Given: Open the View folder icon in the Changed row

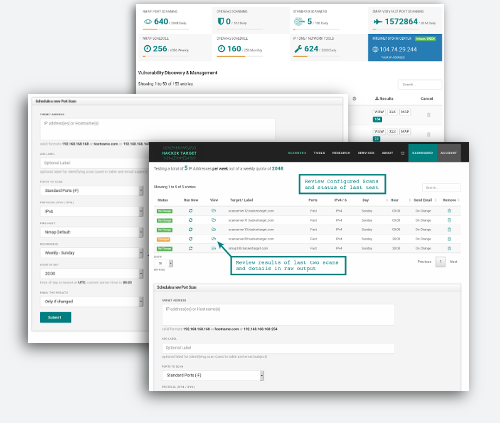Looking at the screenshot, I should click(214, 239).
